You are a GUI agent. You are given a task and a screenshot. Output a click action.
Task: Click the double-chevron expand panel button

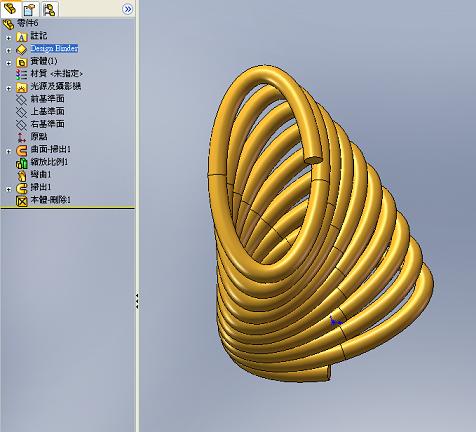coord(127,9)
